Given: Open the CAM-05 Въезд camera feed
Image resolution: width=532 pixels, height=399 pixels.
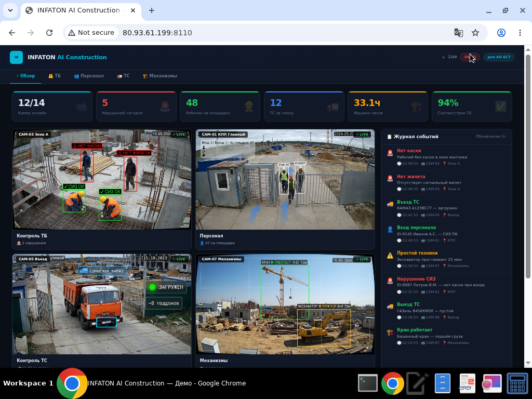Looking at the screenshot, I should pos(102,304).
